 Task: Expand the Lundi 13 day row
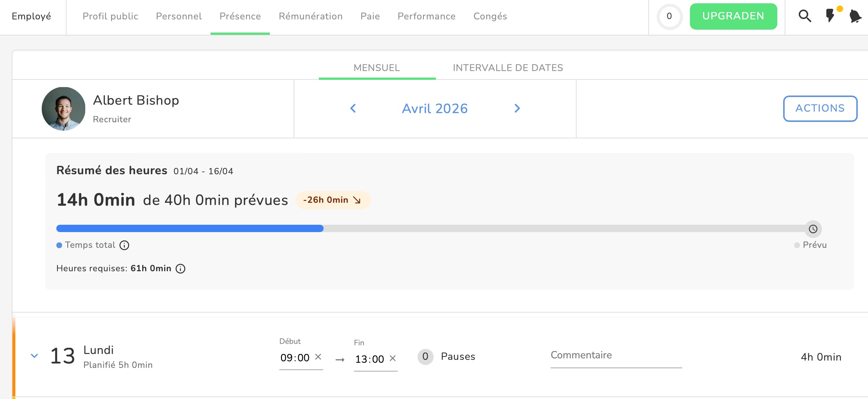coord(34,356)
